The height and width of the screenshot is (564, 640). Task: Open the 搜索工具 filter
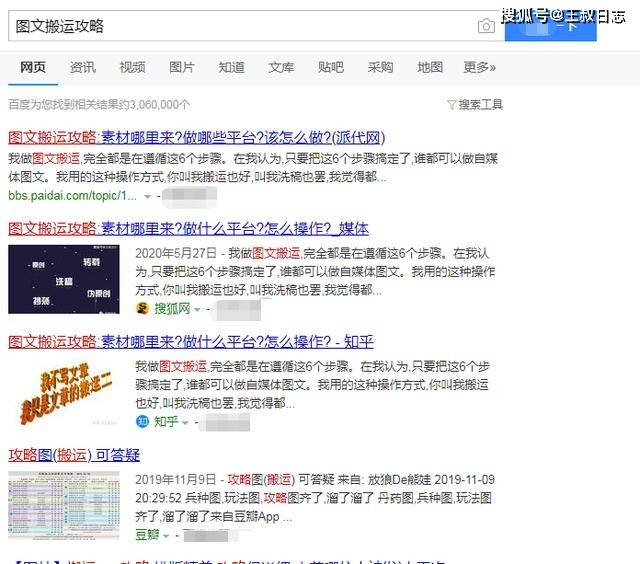475,104
